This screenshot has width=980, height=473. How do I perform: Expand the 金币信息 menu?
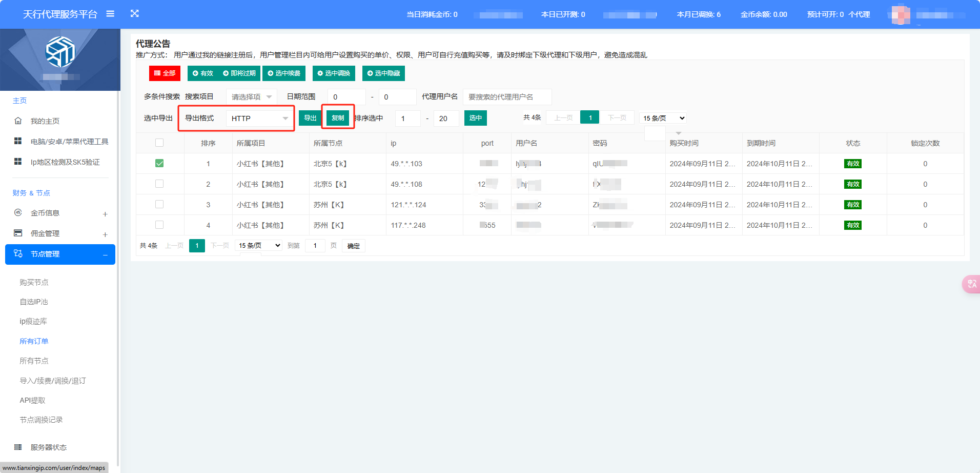click(105, 214)
